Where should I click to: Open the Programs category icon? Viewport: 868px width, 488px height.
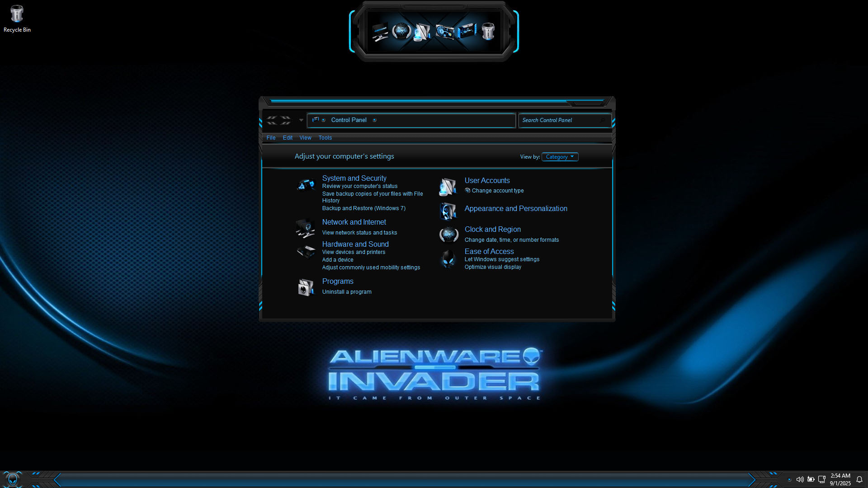306,287
